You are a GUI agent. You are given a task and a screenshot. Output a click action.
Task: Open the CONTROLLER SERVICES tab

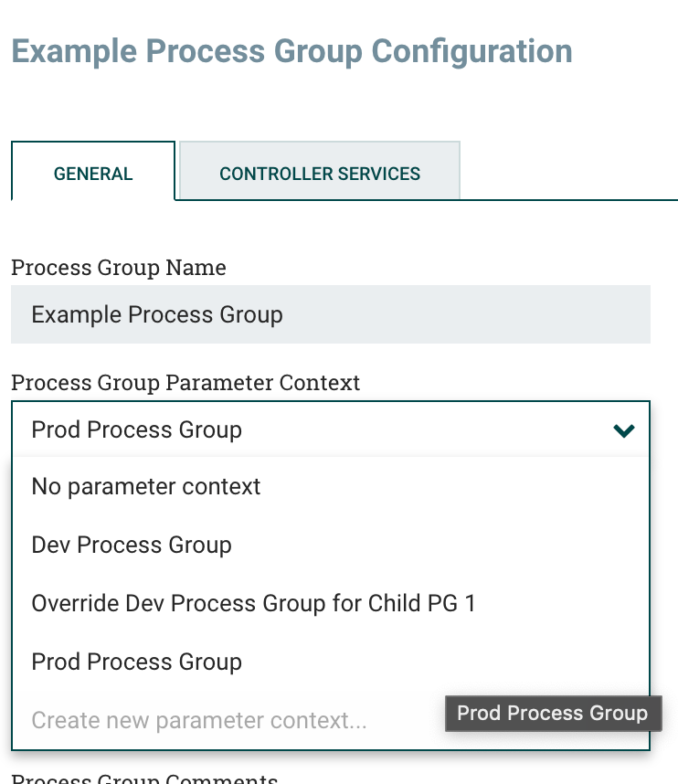click(320, 174)
